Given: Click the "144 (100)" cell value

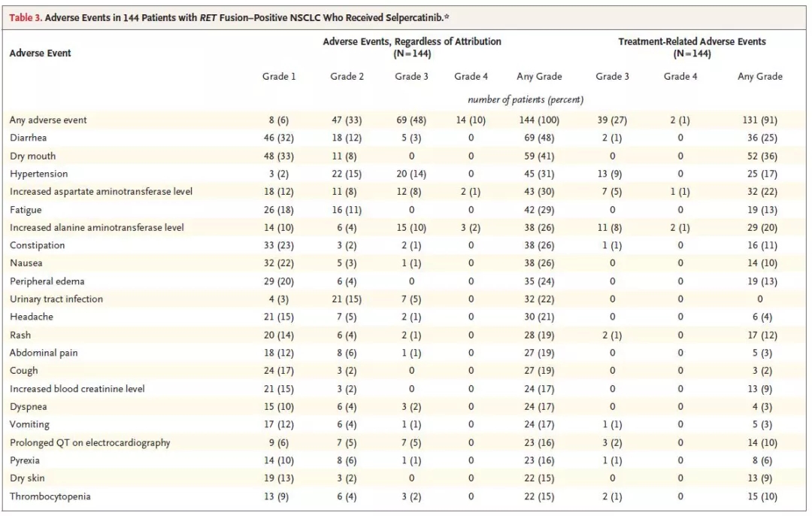Looking at the screenshot, I should click(x=539, y=120).
